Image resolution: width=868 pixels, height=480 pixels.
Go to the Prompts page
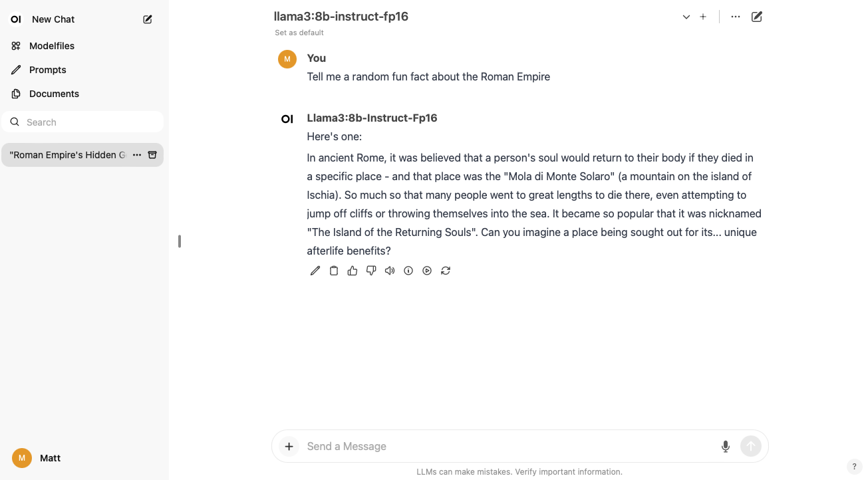click(47, 70)
